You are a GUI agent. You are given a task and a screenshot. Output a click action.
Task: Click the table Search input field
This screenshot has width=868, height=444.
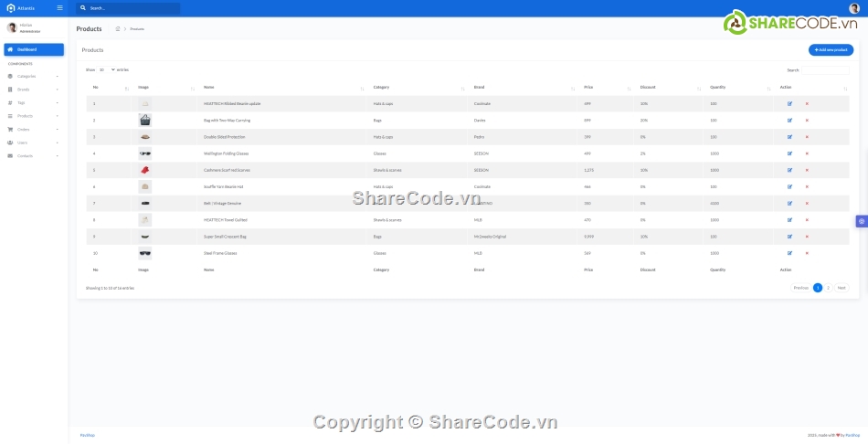[825, 69]
